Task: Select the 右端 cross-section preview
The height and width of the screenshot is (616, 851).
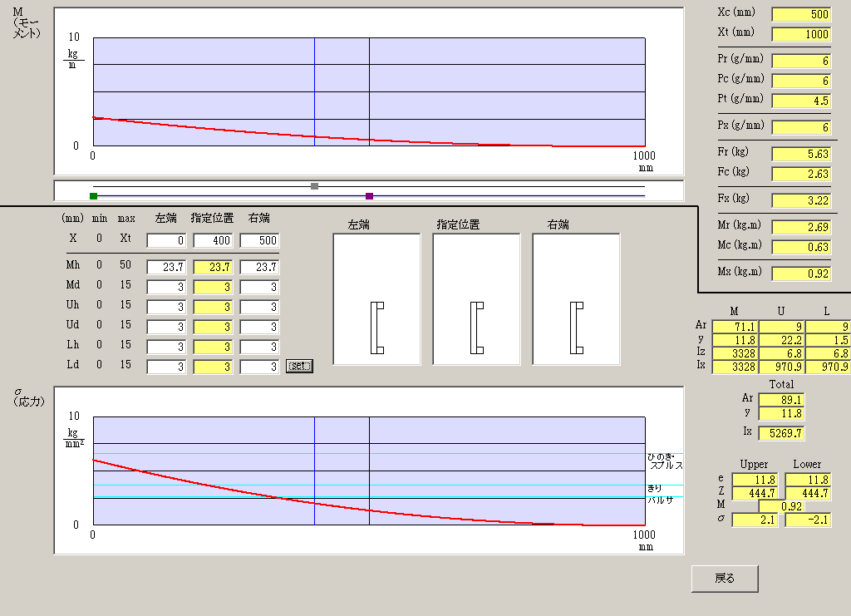Action: [x=576, y=299]
